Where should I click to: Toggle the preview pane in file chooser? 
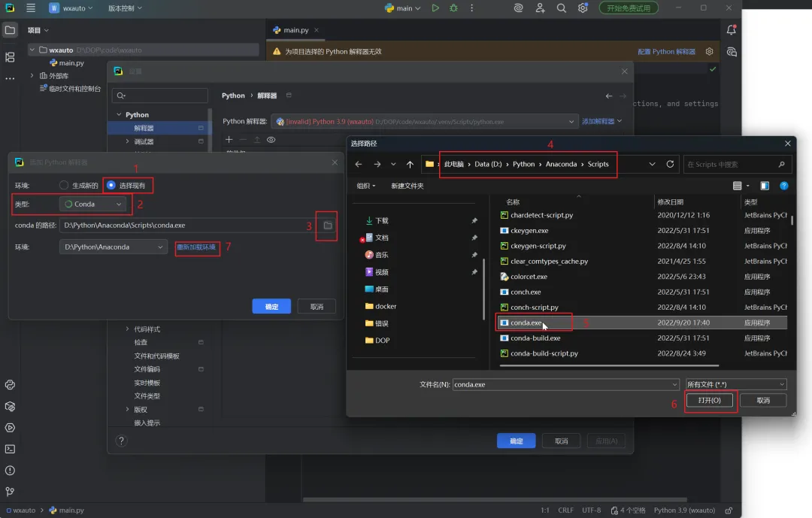[x=765, y=186]
